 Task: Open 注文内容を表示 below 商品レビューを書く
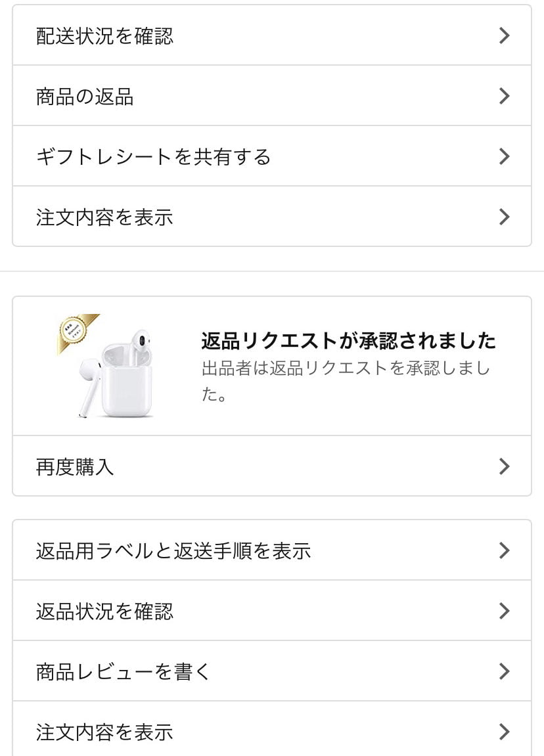click(105, 731)
